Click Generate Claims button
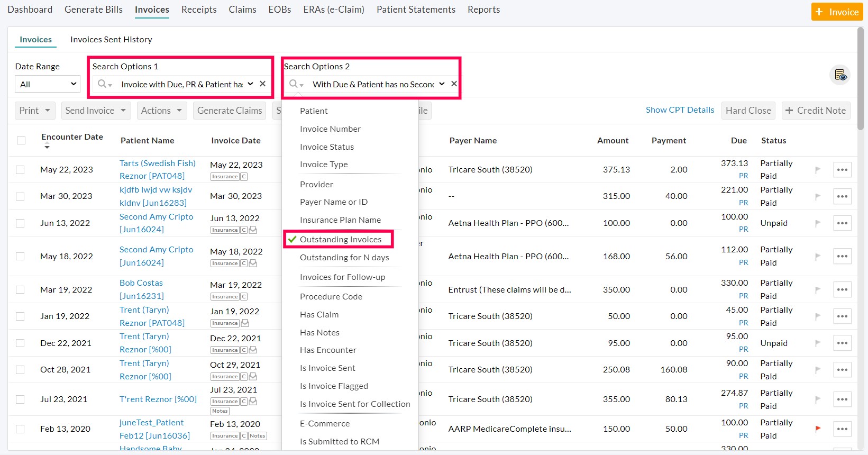The width and height of the screenshot is (868, 455). [230, 111]
